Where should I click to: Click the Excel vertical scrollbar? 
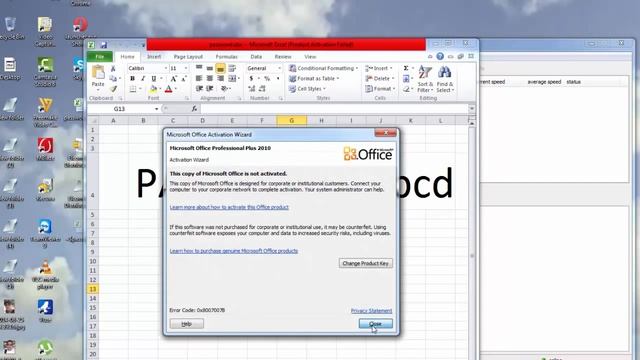[x=472, y=241]
